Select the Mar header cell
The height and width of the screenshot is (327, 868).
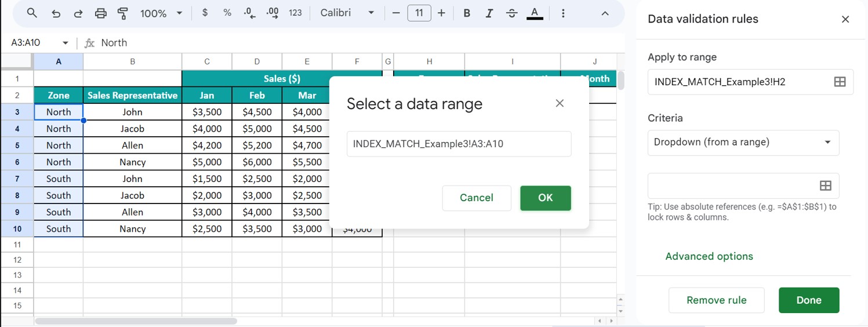click(x=307, y=95)
